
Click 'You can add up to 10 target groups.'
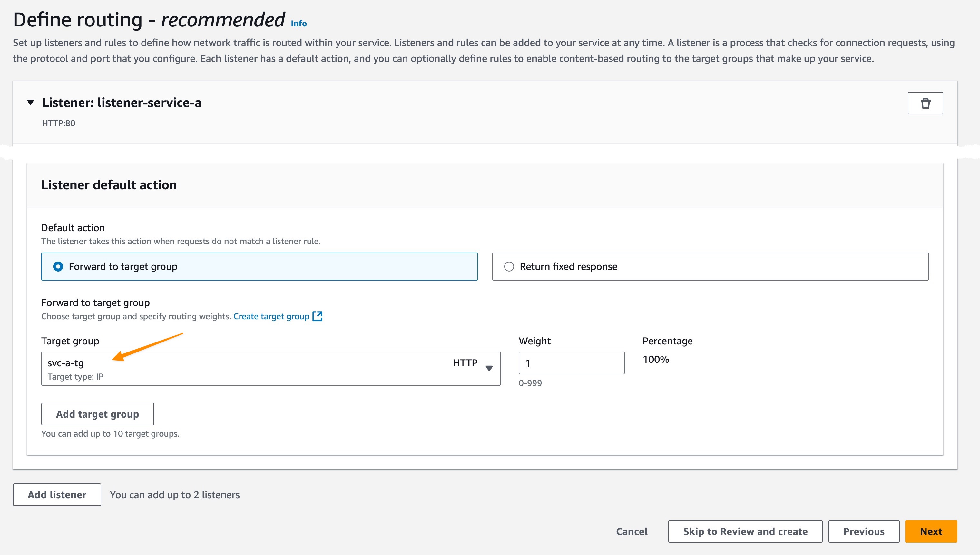click(x=111, y=433)
